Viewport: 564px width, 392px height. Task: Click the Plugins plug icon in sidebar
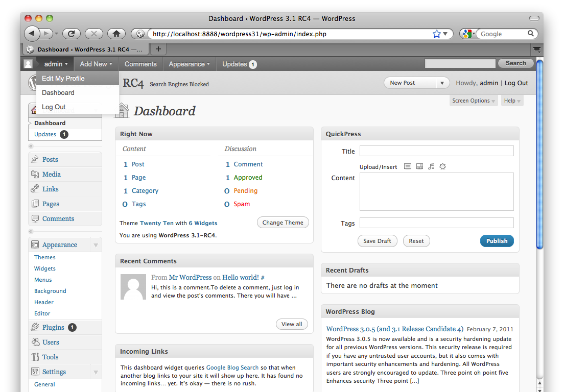[35, 327]
